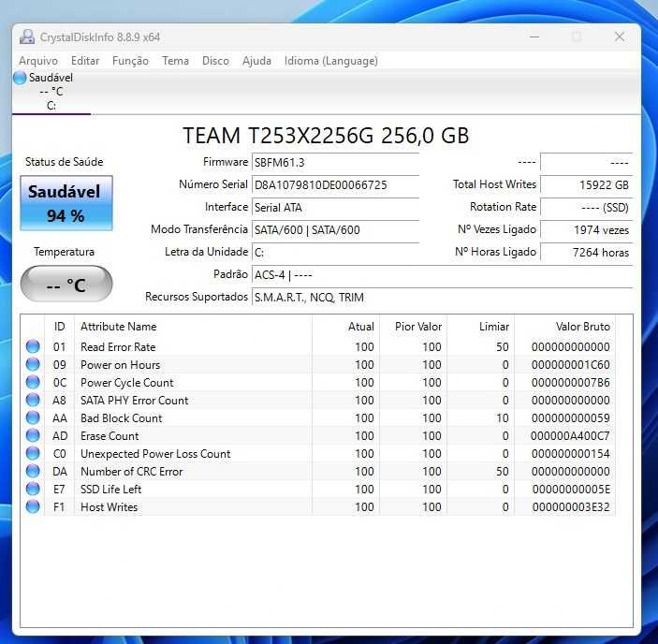Click status orb for SATA PHY Error Count
Image resolution: width=658 pixels, height=644 pixels.
(x=33, y=400)
